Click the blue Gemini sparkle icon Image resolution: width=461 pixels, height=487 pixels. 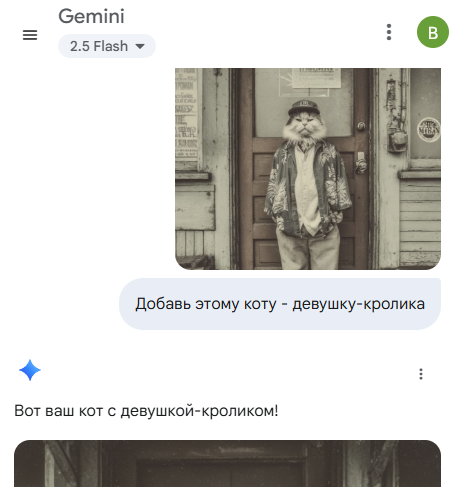pos(30,370)
